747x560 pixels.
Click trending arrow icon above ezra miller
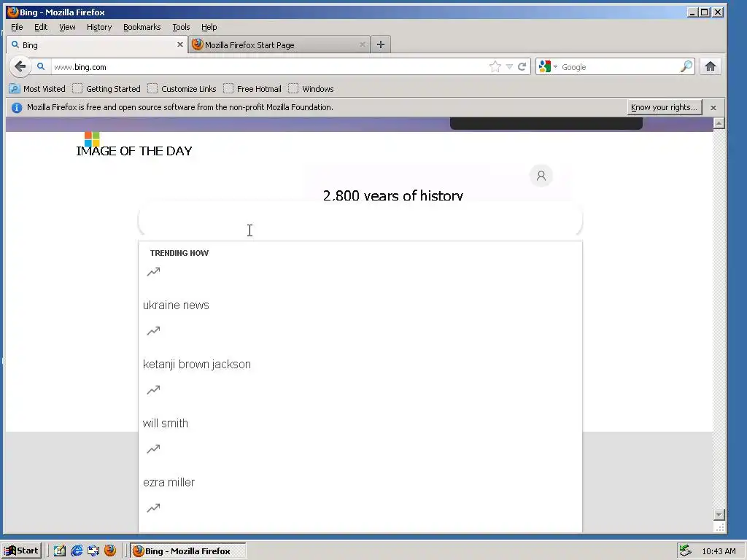[153, 449]
